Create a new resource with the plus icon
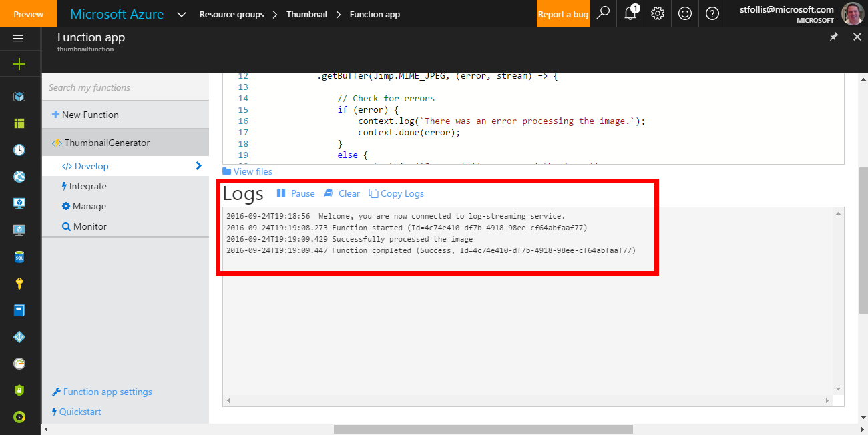The height and width of the screenshot is (435, 868). point(21,63)
